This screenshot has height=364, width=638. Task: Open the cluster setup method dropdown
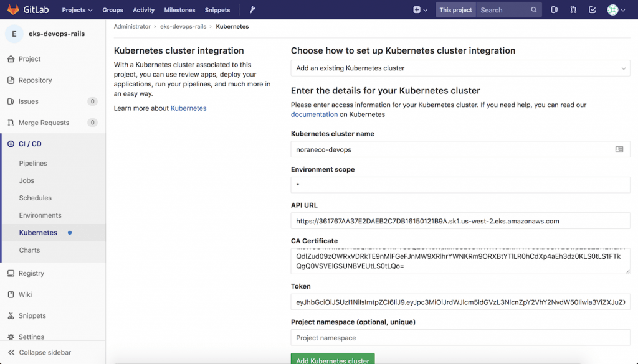click(x=460, y=68)
